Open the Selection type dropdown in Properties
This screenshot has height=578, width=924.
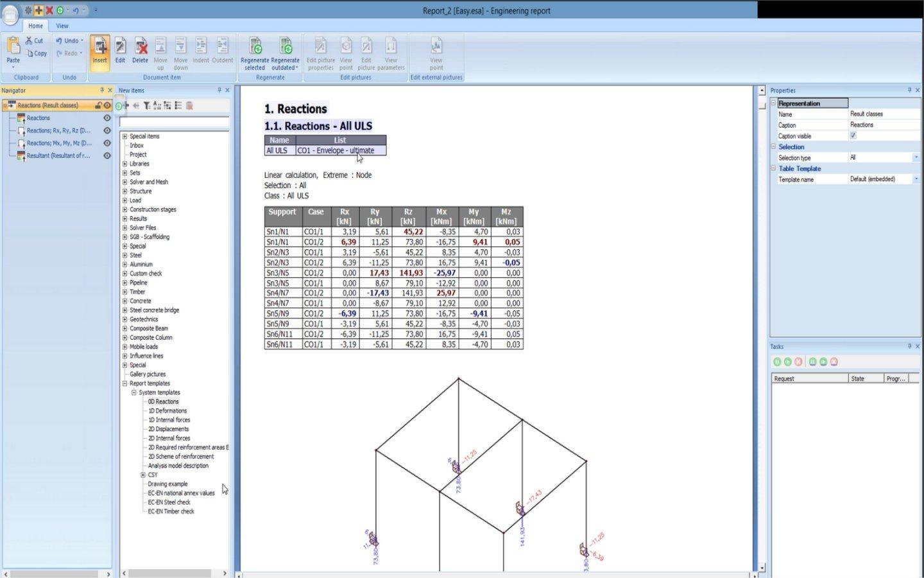pos(917,157)
